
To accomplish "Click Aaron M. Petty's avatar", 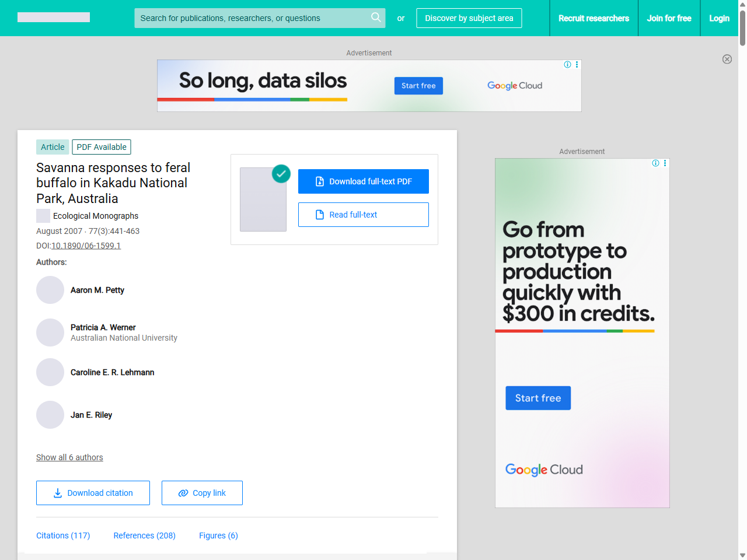I will point(50,290).
